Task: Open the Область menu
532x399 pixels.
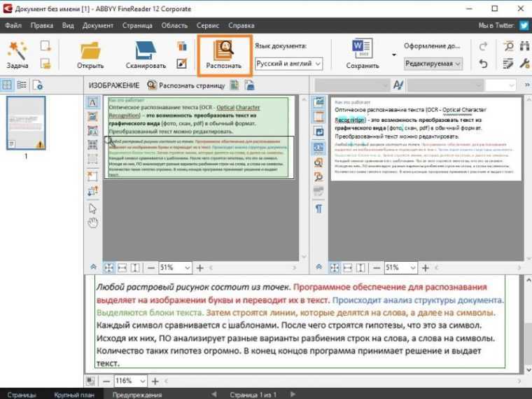Action: 174,25
